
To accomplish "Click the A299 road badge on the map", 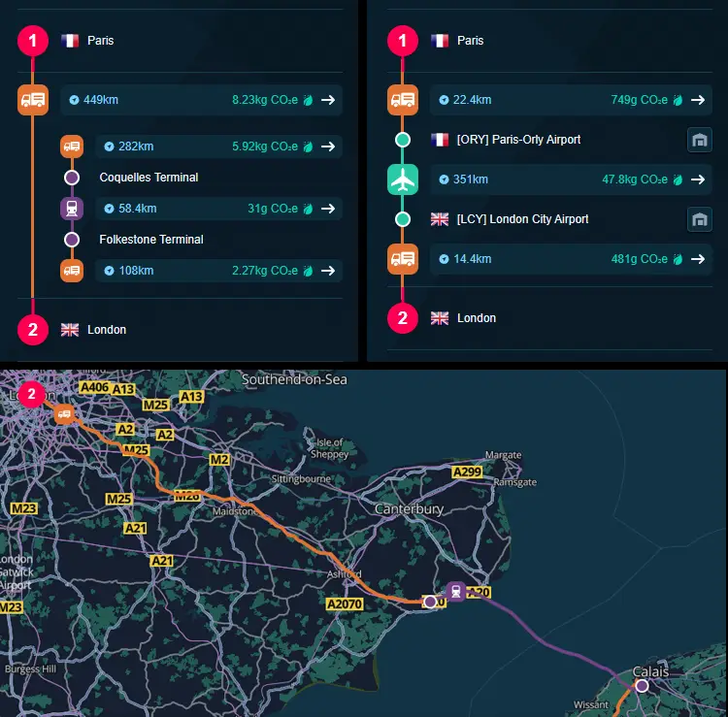I will tap(467, 473).
